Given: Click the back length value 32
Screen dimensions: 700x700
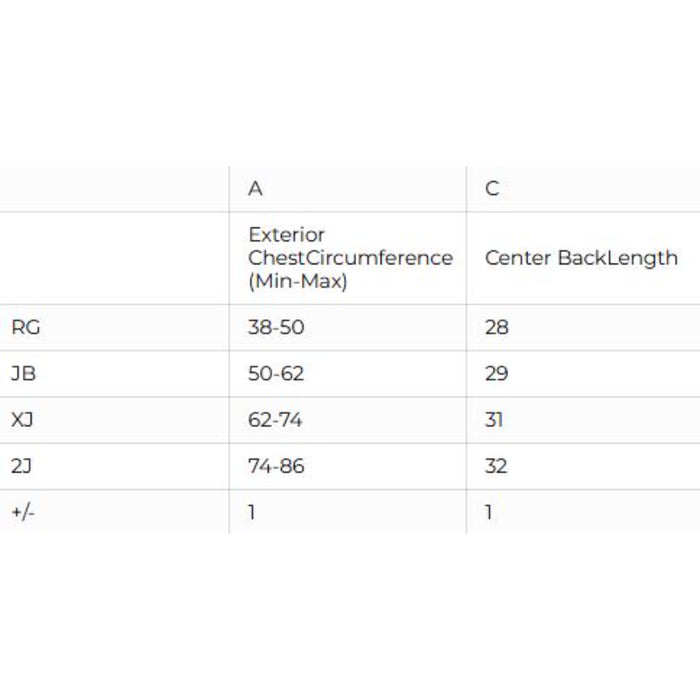Looking at the screenshot, I should [x=497, y=466].
